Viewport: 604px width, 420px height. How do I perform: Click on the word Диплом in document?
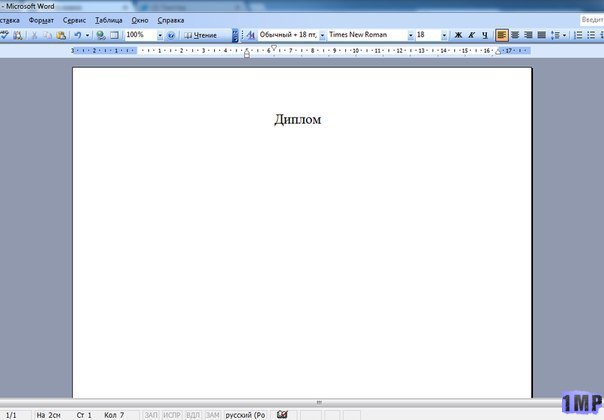coord(298,120)
